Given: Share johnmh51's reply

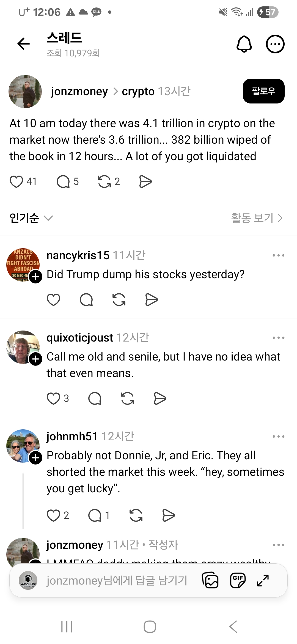Looking at the screenshot, I should (x=168, y=515).
